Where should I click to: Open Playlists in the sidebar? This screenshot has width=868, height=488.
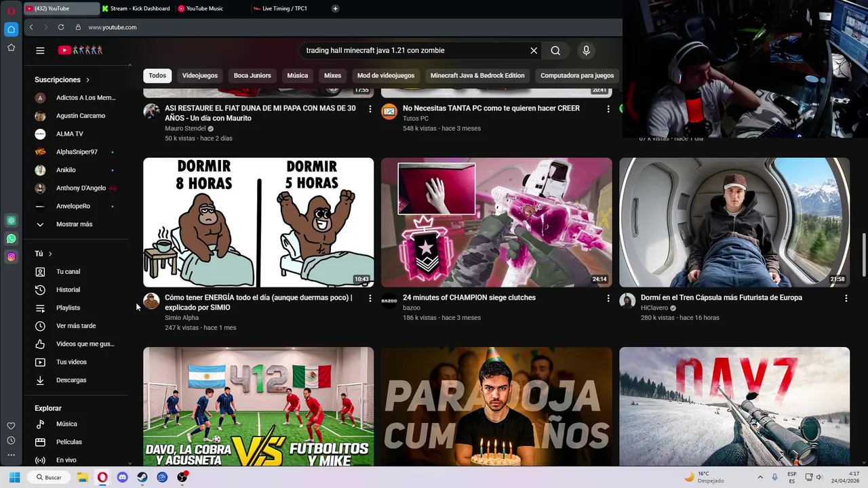pyautogui.click(x=68, y=308)
